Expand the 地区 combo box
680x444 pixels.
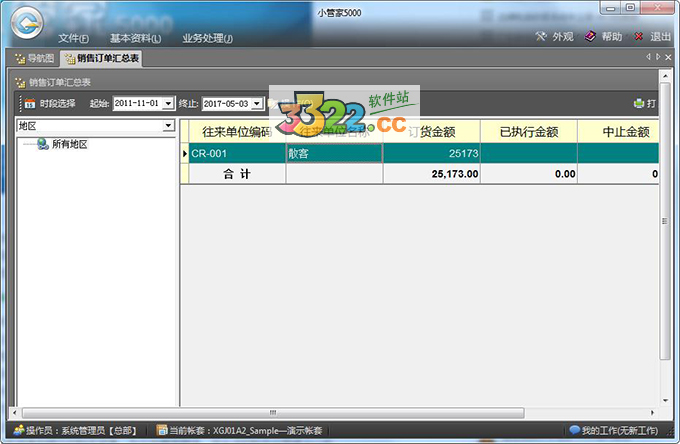(169, 127)
